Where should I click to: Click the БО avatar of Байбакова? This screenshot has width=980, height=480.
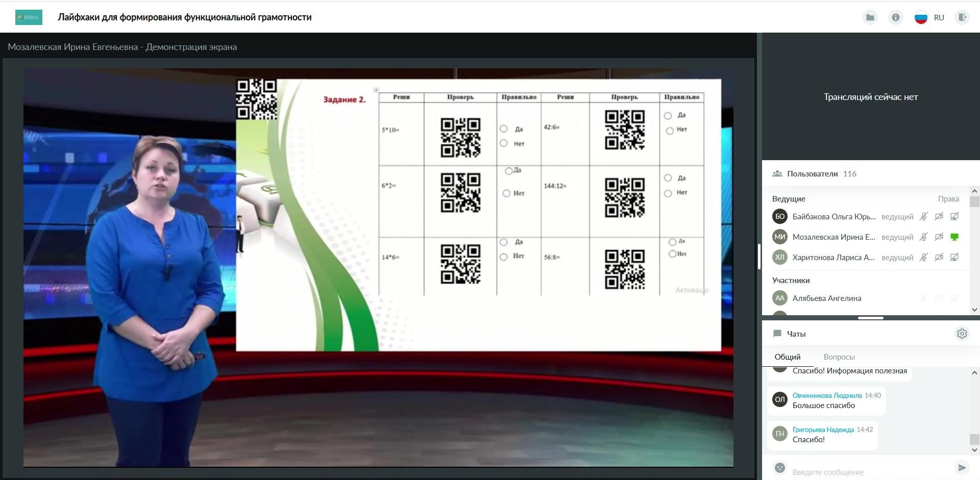click(x=780, y=217)
